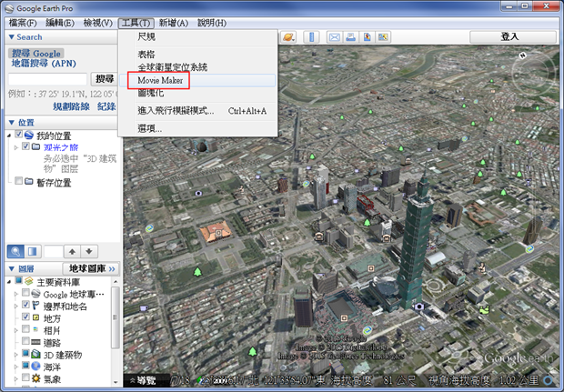Click the globe icon of Google 地球專… layer
Screen dimensions: 564x392
point(35,294)
